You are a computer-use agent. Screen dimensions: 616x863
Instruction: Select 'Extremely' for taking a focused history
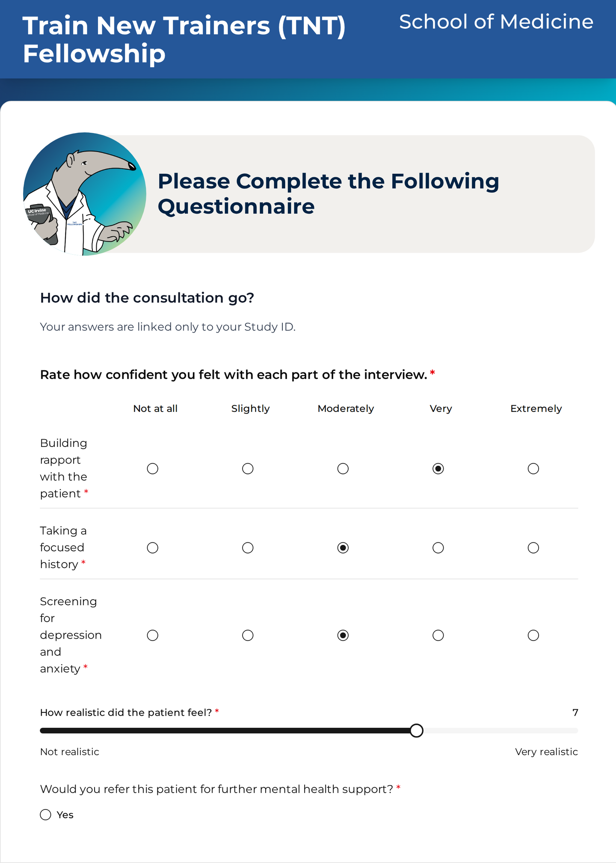pos(533,548)
